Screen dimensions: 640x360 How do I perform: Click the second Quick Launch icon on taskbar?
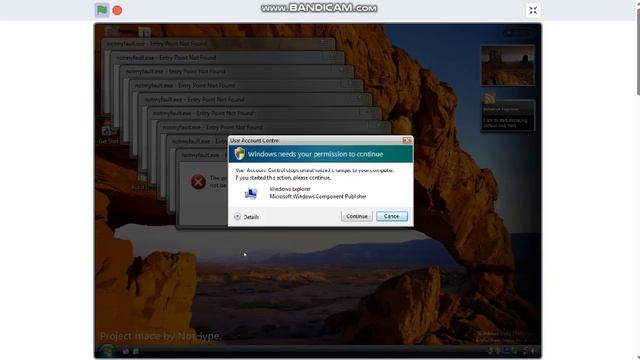[136, 351]
